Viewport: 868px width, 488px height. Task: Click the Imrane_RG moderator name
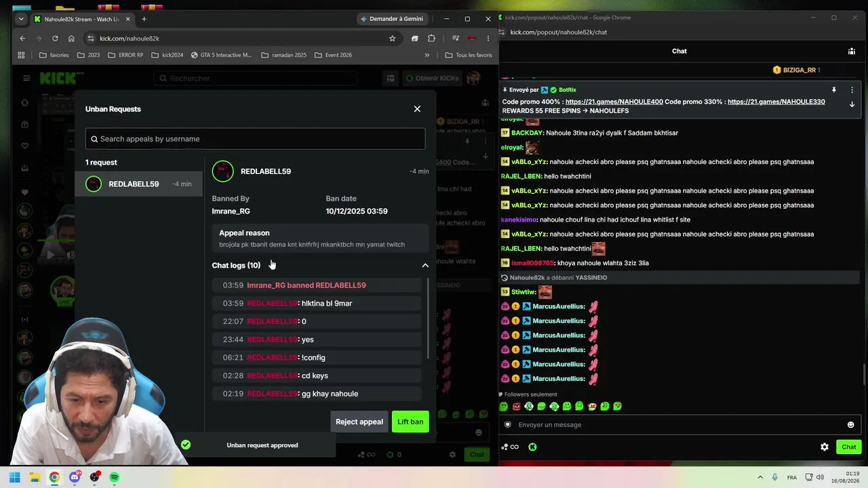point(231,211)
